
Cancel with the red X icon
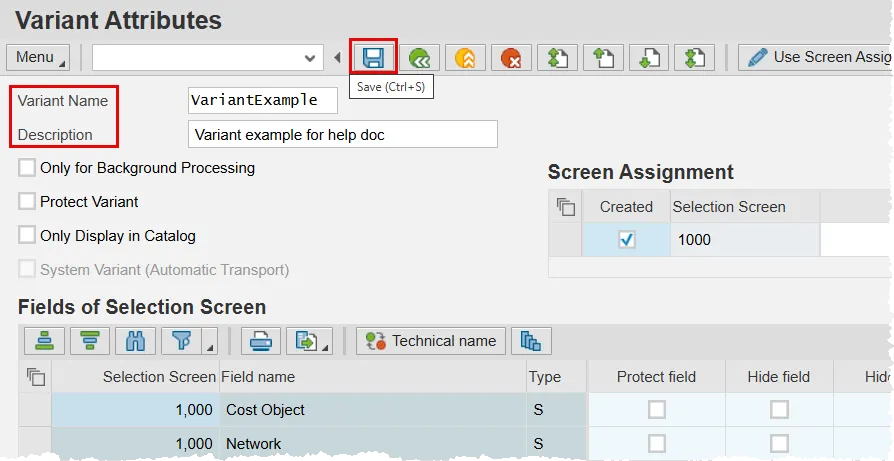click(511, 58)
